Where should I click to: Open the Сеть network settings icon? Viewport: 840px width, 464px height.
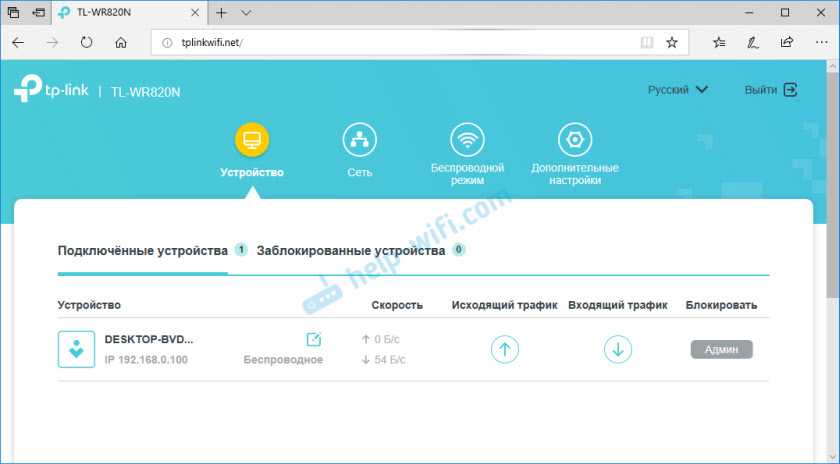click(359, 140)
